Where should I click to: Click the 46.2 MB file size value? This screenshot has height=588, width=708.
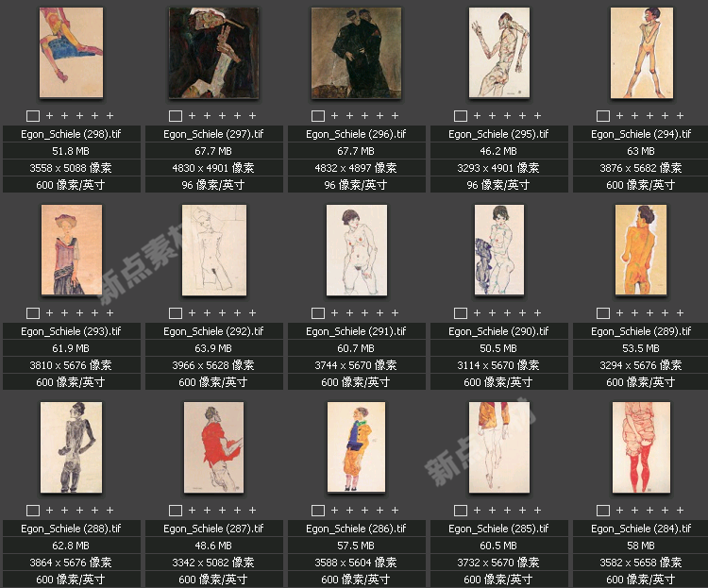(498, 151)
